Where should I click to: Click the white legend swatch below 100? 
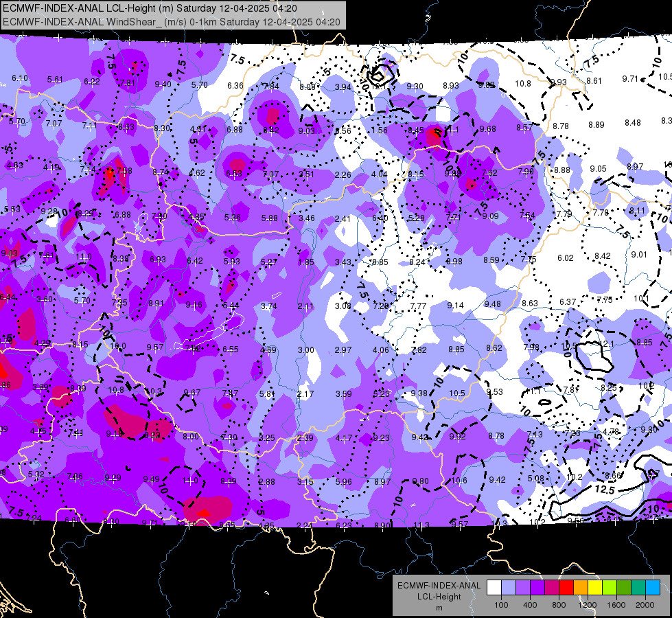click(494, 587)
